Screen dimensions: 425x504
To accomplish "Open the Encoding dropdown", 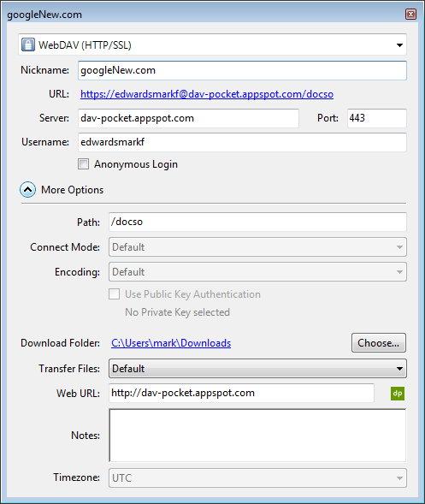I will pyautogui.click(x=257, y=272).
